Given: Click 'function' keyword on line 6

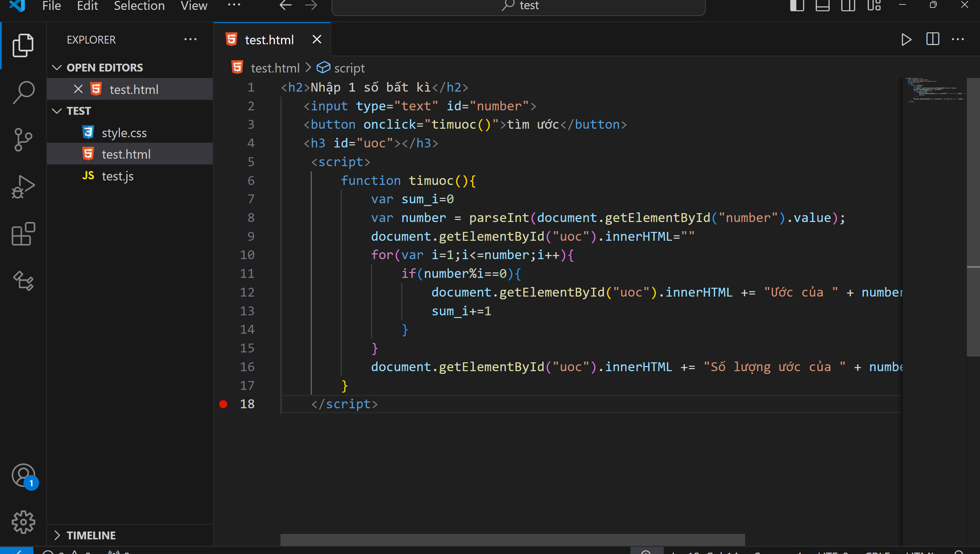Looking at the screenshot, I should click(x=371, y=180).
